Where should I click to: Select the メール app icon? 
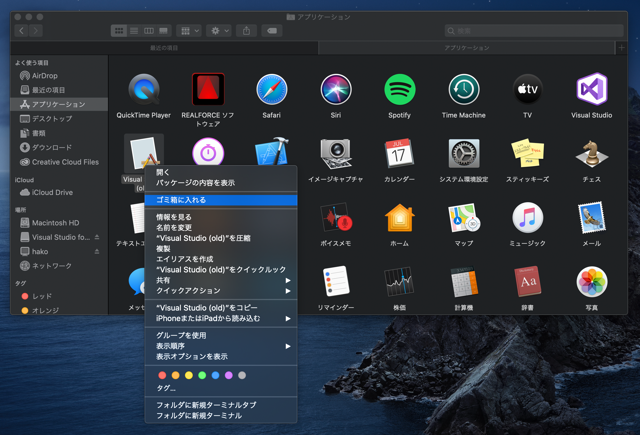tap(592, 218)
